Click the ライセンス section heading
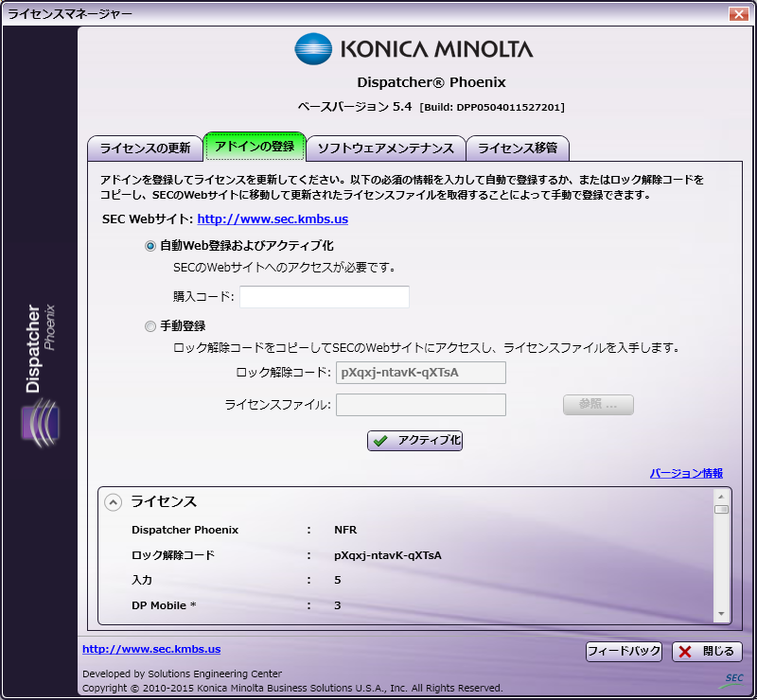The height and width of the screenshot is (700, 757). [x=164, y=501]
